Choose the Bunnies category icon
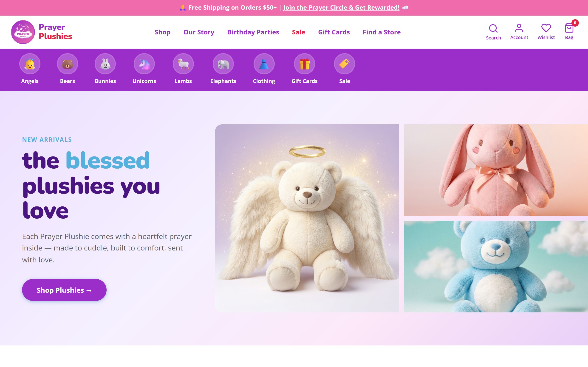Screen dimensions: 588x367 [105, 64]
